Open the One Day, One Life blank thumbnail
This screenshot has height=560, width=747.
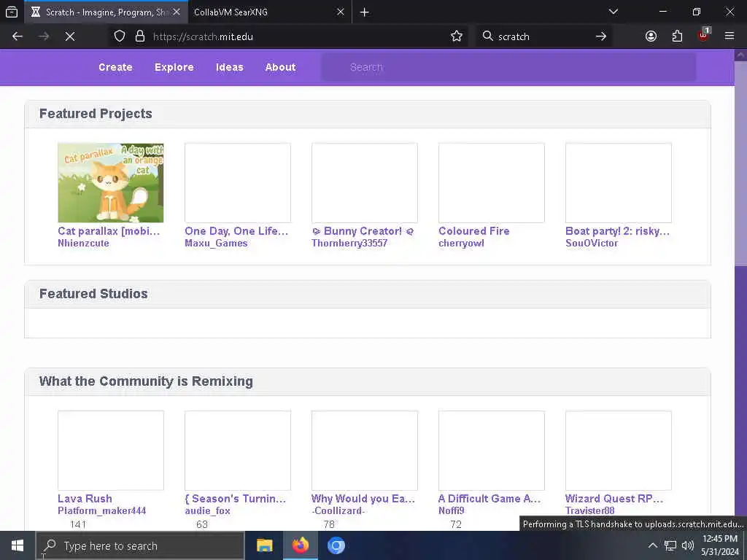click(238, 183)
